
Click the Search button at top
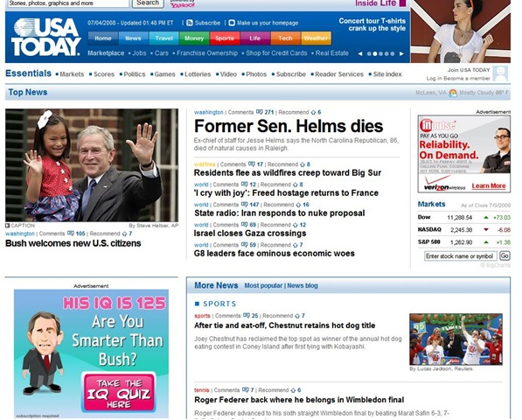(148, 3)
